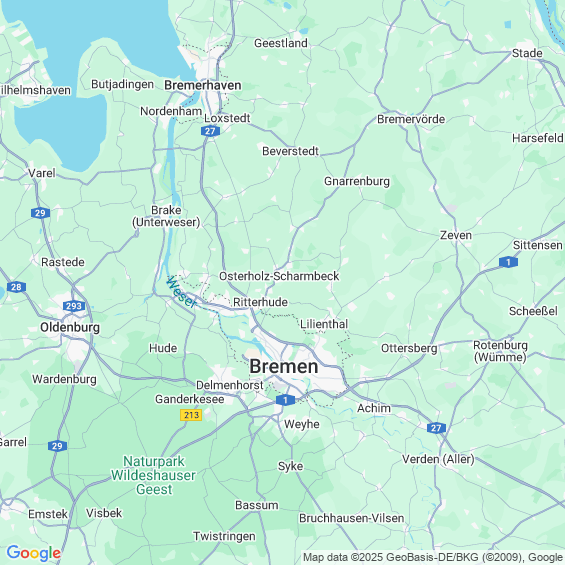
Task: Click the A28 highway shield icon
Action: click(x=16, y=287)
